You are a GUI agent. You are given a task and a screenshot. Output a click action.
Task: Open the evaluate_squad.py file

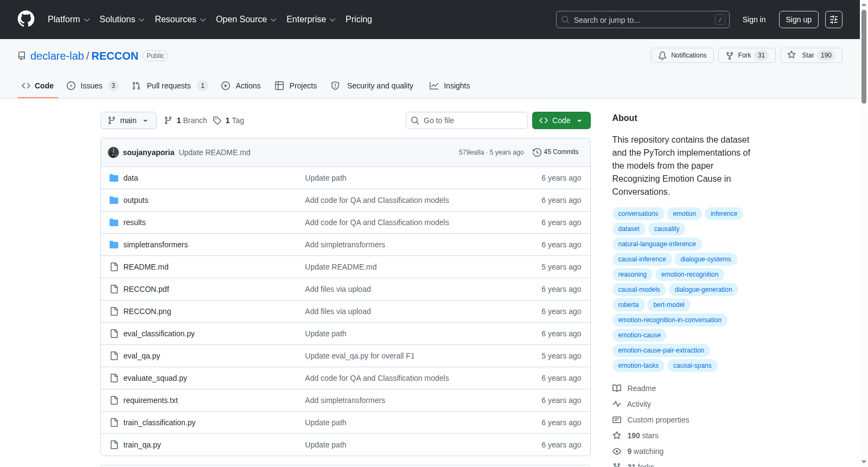[155, 378]
